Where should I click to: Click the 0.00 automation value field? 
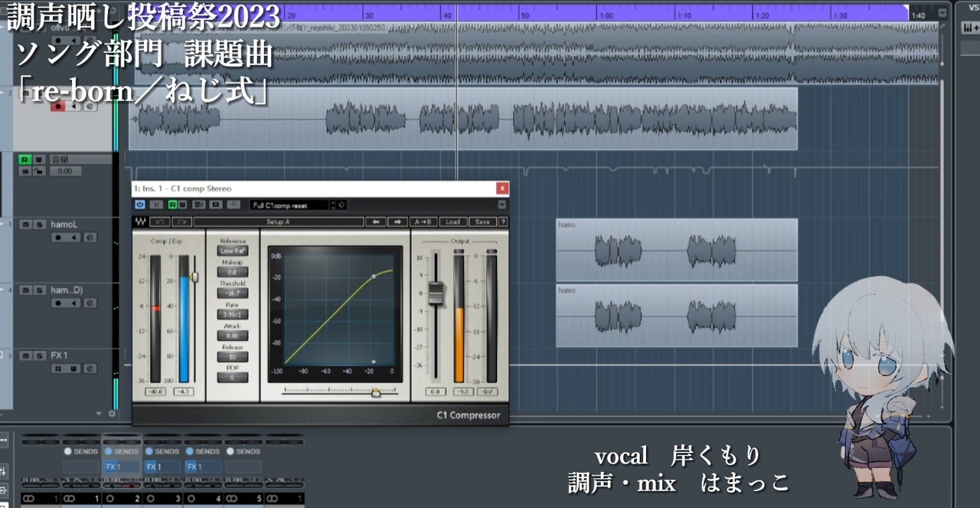point(65,172)
